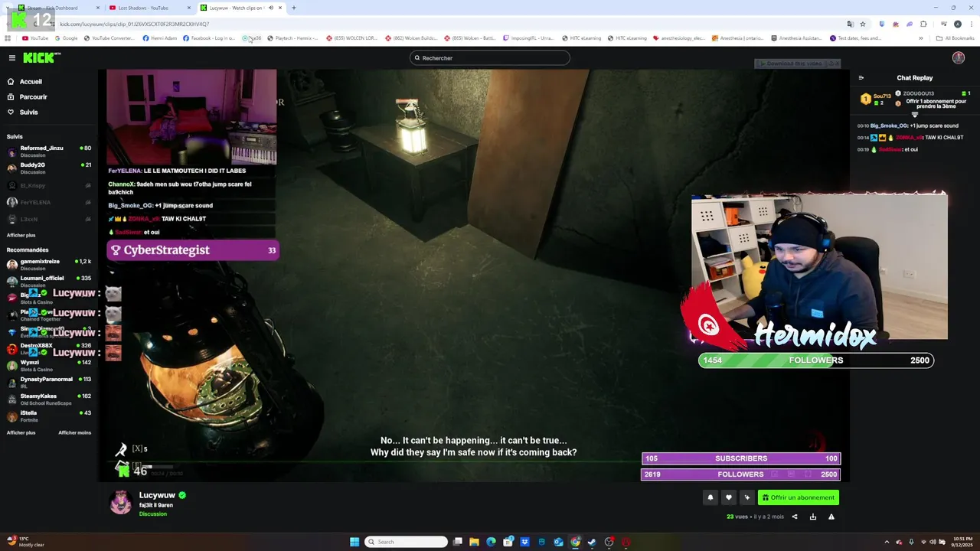Toggle notification bell for Lucywuw
This screenshot has height=551, width=980.
click(x=710, y=497)
